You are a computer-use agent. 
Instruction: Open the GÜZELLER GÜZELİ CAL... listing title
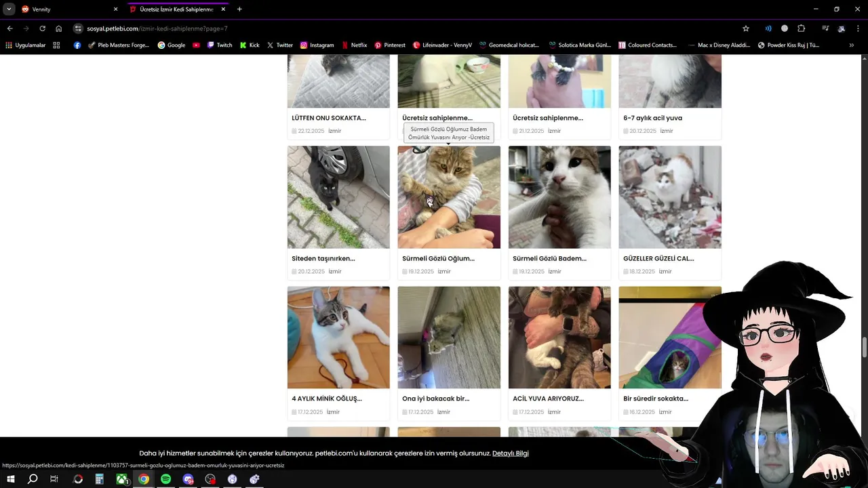click(x=658, y=258)
